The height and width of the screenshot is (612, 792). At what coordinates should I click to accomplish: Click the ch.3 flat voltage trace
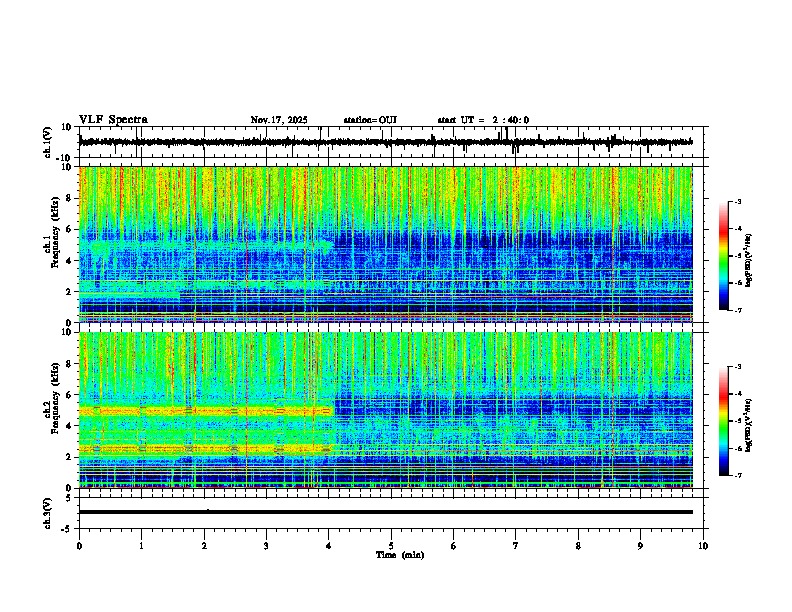386,512
